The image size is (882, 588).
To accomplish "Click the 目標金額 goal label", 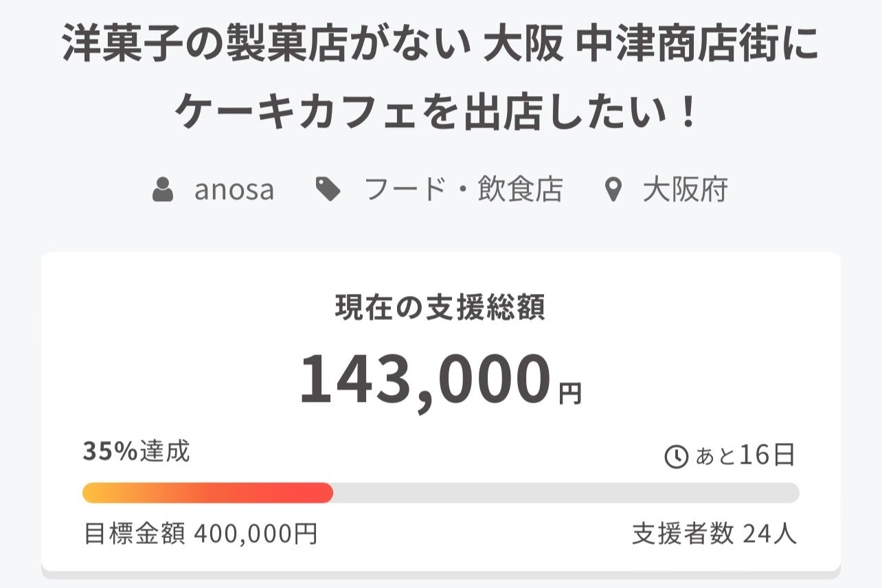I will pyautogui.click(x=134, y=534).
